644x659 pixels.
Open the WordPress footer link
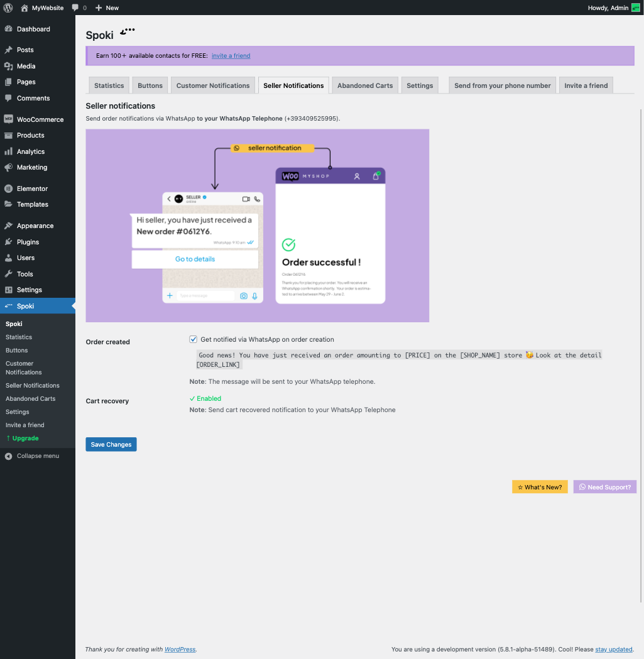[180, 650]
